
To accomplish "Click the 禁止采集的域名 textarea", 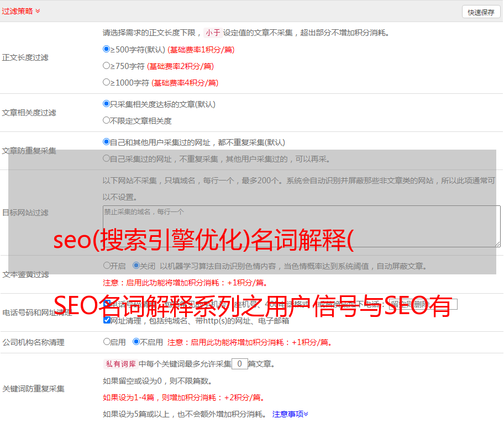I will click(x=302, y=226).
